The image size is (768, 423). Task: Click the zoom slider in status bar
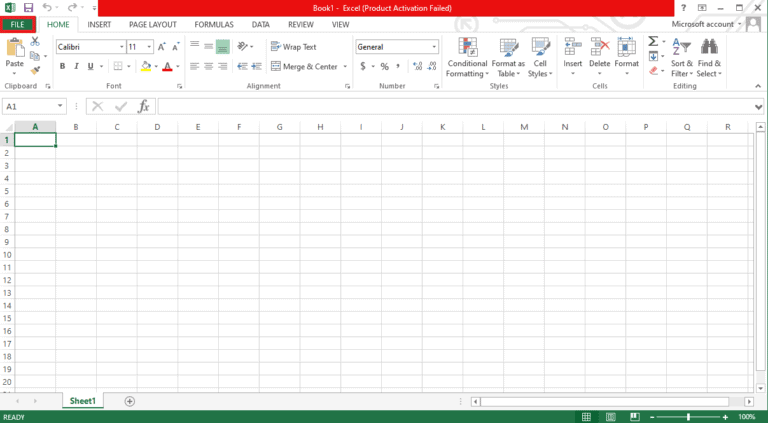tap(687, 416)
